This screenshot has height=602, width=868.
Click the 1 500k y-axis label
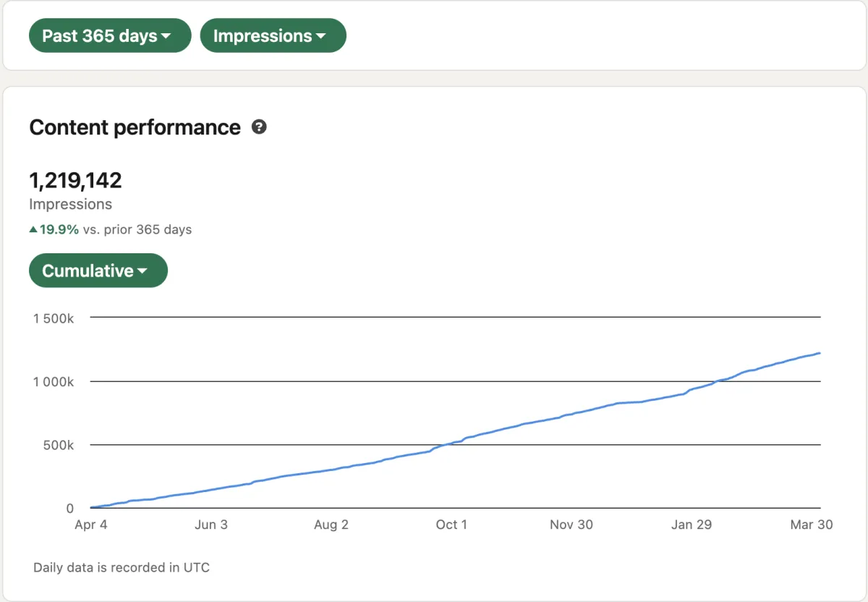click(x=53, y=318)
